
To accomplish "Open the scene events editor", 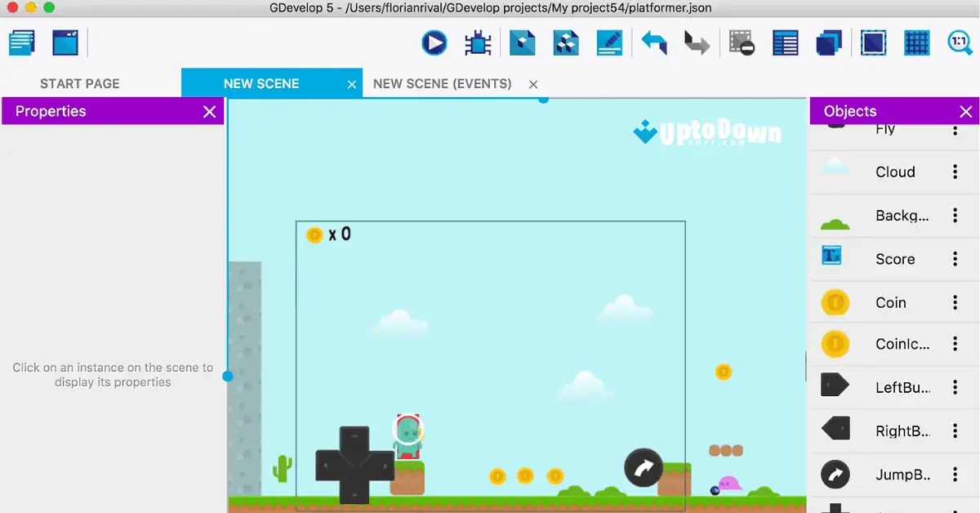I will 609,42.
